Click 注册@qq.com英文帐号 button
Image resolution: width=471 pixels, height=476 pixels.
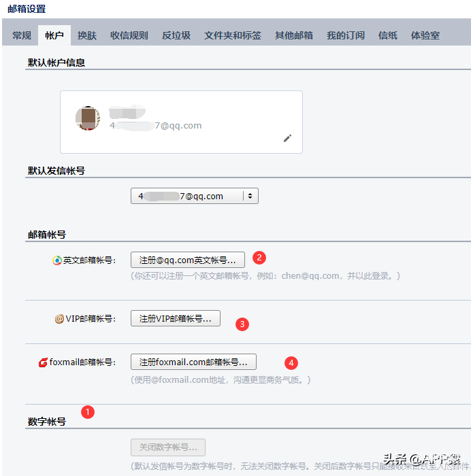(x=188, y=260)
